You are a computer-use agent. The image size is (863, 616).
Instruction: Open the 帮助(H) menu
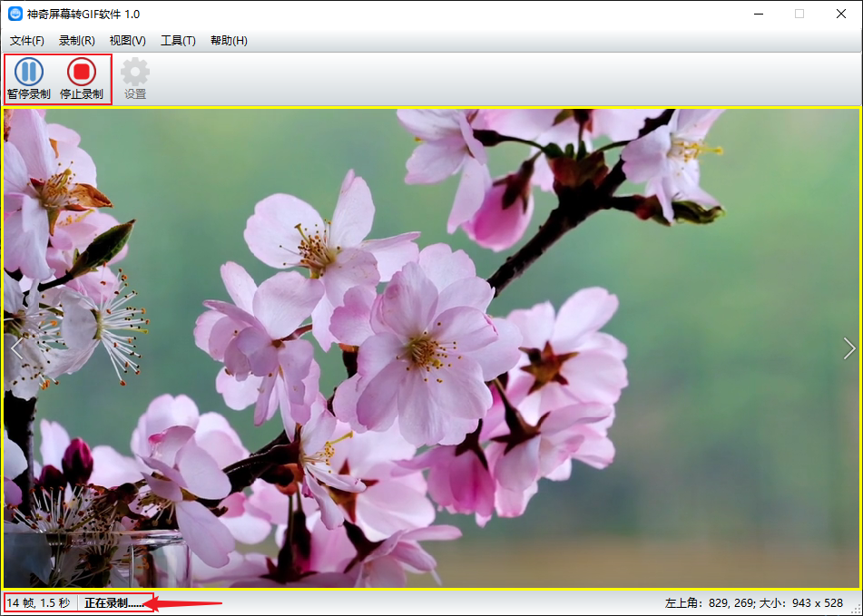229,41
